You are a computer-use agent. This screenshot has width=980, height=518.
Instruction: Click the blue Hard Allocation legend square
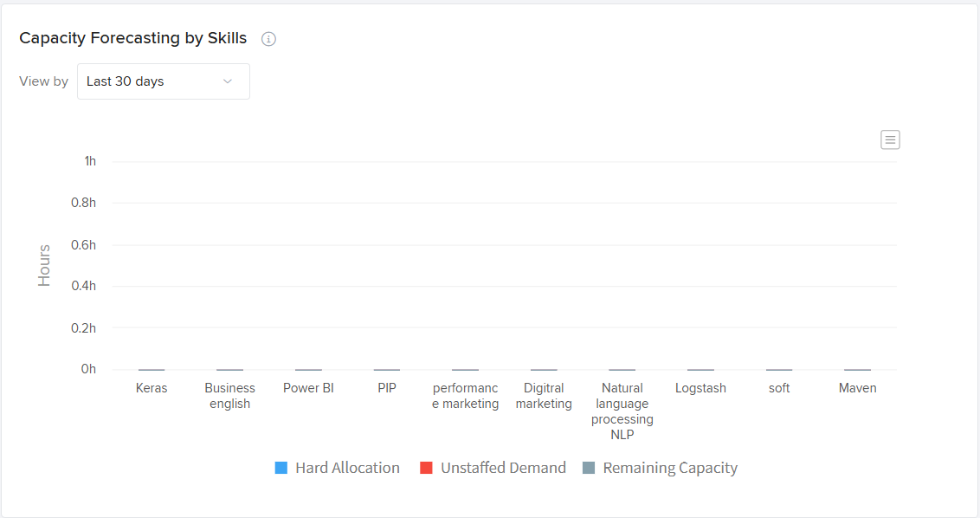click(x=281, y=468)
